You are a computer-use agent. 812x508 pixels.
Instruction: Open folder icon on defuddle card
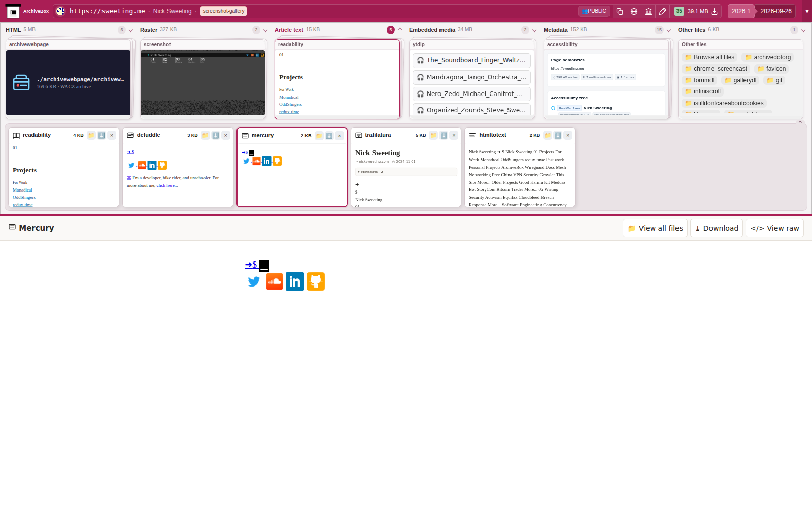[206, 135]
